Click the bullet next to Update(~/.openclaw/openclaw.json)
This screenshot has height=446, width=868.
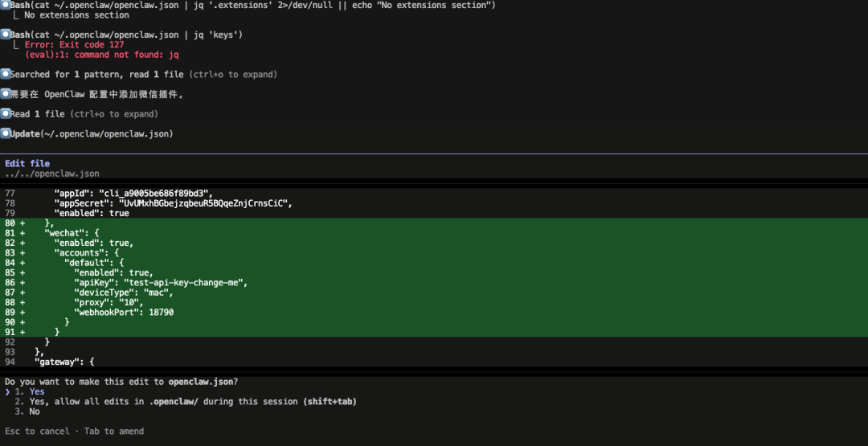pyautogui.click(x=5, y=133)
